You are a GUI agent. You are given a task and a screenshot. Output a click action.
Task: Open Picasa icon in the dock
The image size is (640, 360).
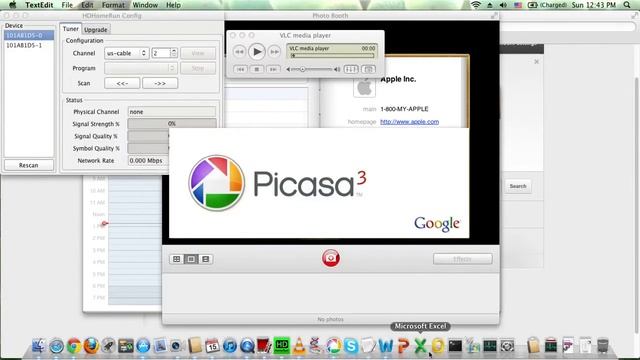pyautogui.click(x=333, y=346)
